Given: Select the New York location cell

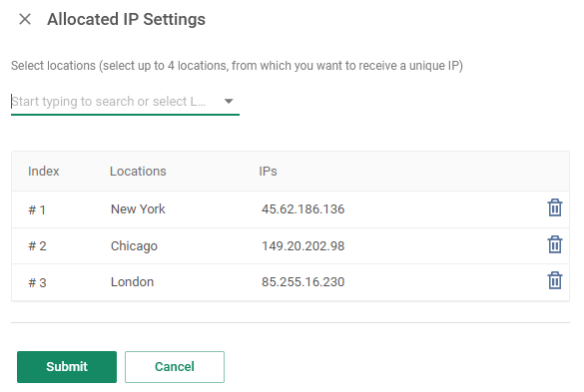Looking at the screenshot, I should click(138, 209).
